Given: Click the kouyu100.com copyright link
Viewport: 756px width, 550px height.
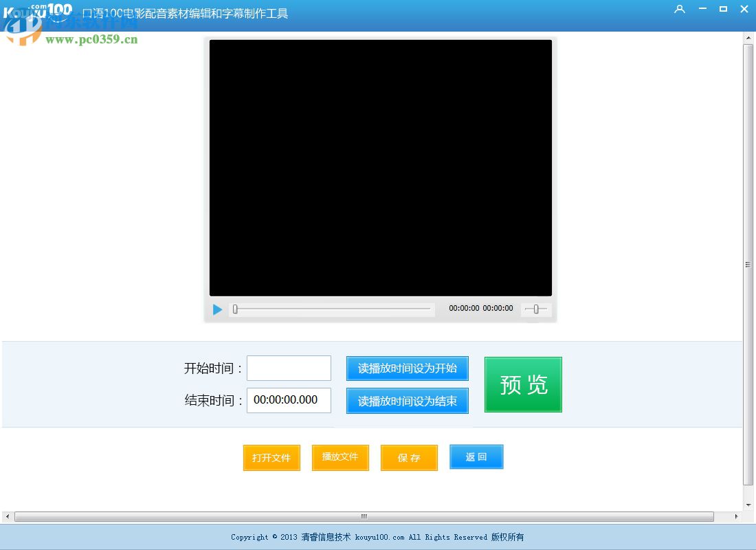Looking at the screenshot, I should (x=381, y=537).
